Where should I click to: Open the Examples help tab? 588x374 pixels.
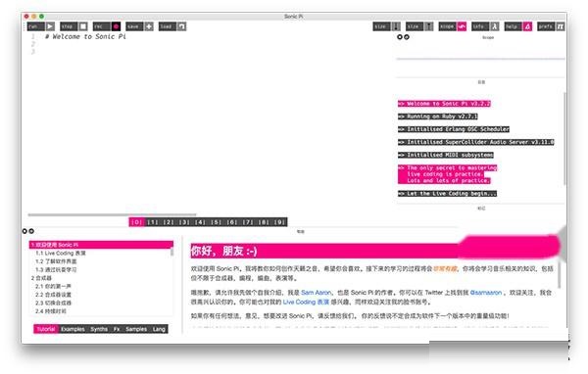click(73, 329)
